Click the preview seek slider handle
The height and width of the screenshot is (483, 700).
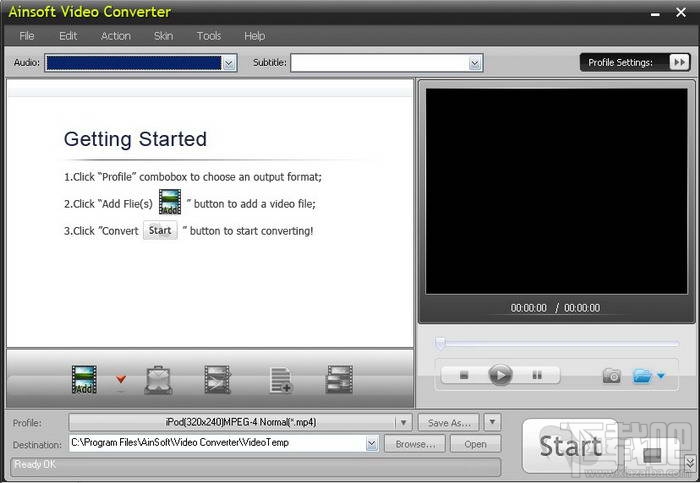[440, 343]
